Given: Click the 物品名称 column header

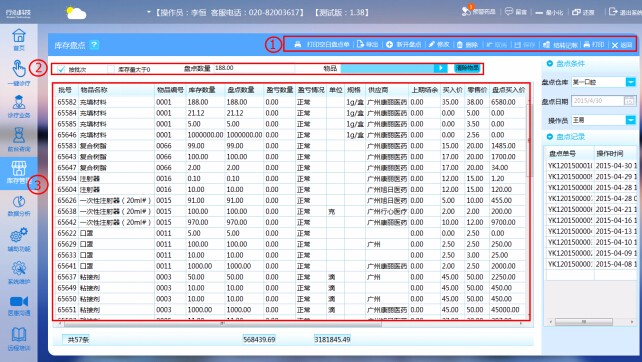Looking at the screenshot, I should click(116, 90).
